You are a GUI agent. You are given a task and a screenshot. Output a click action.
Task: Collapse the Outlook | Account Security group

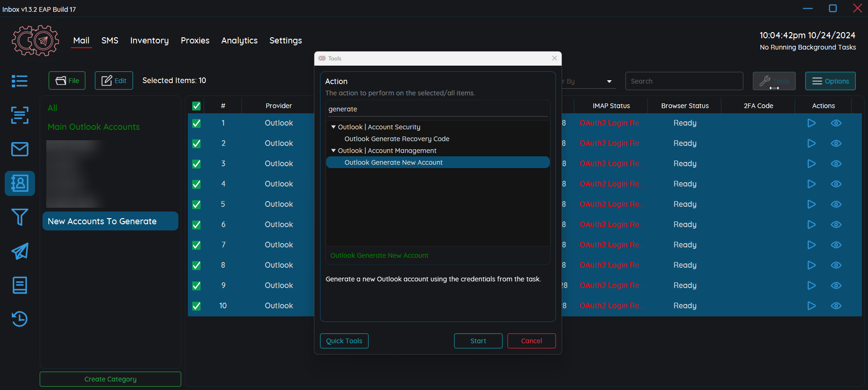333,127
